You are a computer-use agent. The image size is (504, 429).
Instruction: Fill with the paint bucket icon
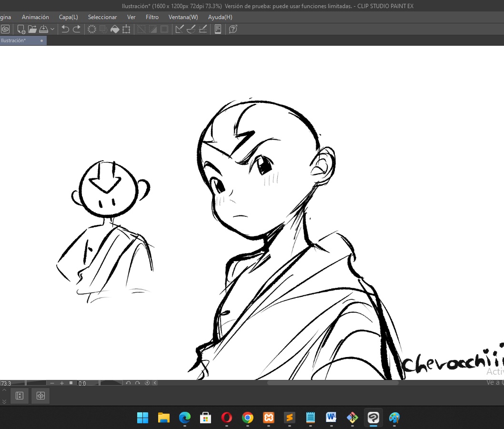115,29
